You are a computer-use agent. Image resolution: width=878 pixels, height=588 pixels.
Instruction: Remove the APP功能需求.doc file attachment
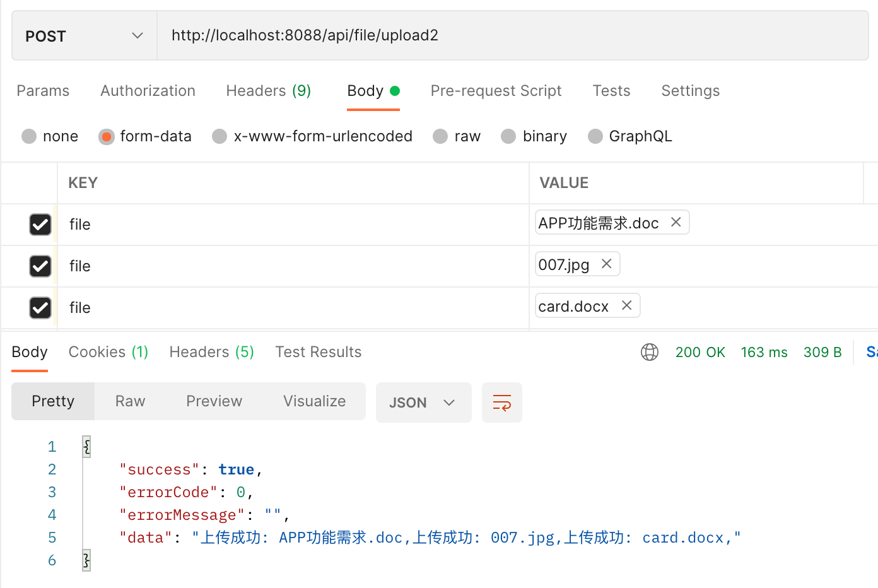(x=676, y=222)
